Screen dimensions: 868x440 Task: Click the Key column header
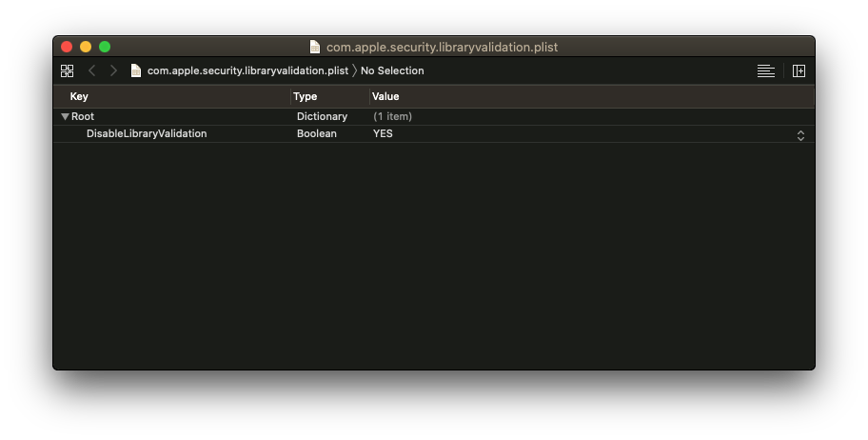coord(79,96)
